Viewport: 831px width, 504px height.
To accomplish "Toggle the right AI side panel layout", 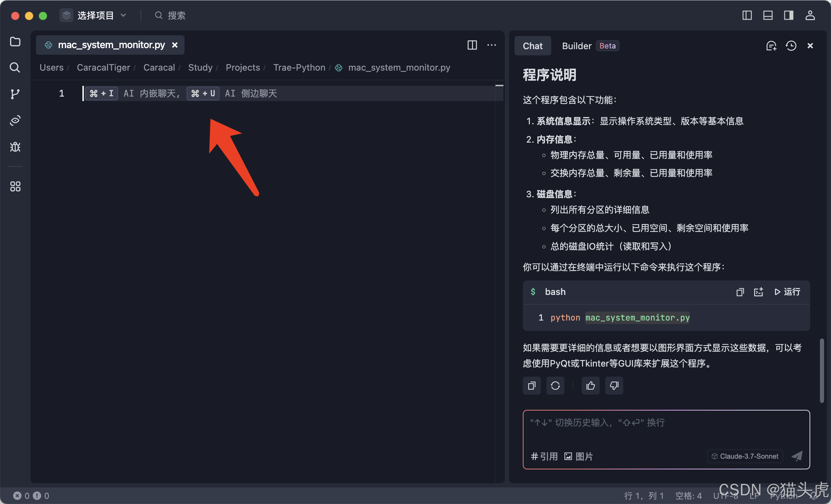I will [x=789, y=15].
